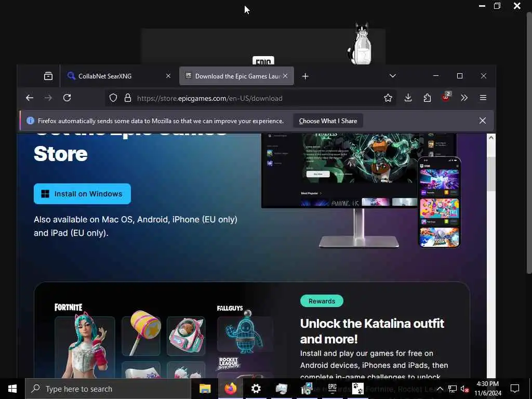This screenshot has width=532, height=399.
Task: Click the Type here to search box
Action: (x=108, y=389)
